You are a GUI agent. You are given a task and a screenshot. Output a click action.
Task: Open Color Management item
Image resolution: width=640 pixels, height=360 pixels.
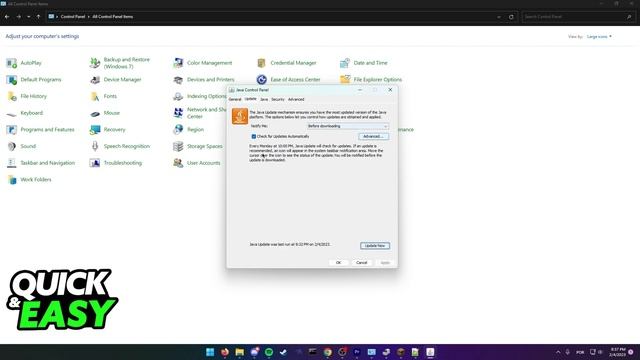click(203, 63)
